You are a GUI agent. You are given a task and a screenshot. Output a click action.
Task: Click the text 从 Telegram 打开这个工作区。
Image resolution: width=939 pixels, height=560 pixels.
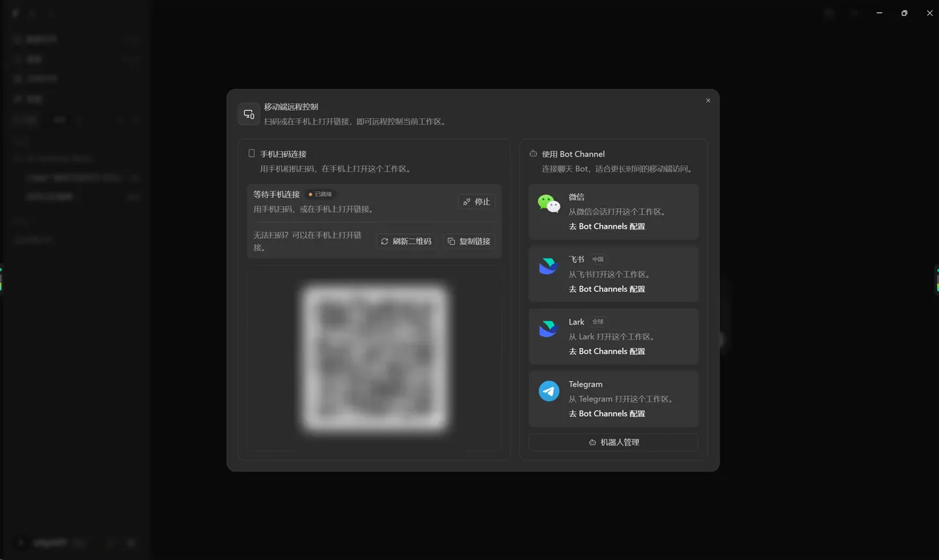[x=621, y=399]
